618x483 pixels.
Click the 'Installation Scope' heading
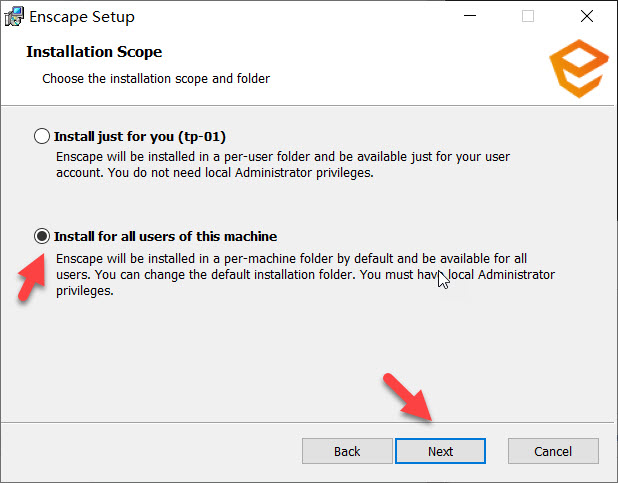[94, 52]
